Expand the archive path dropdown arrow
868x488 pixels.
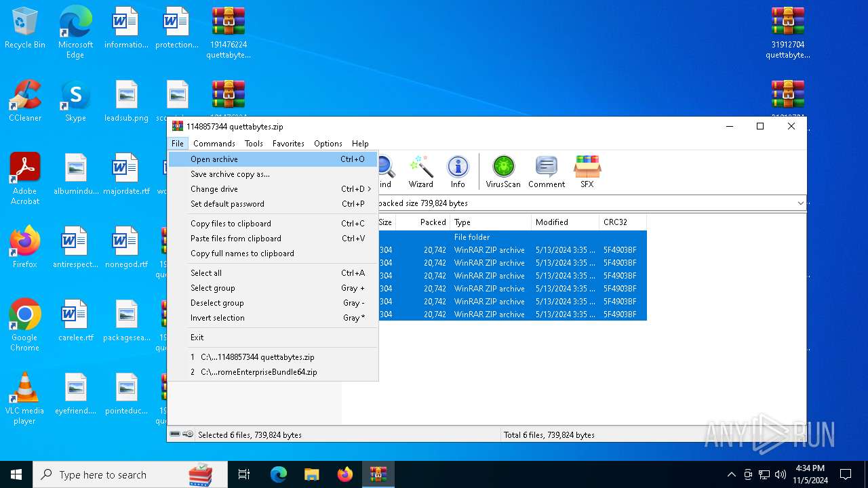(800, 203)
